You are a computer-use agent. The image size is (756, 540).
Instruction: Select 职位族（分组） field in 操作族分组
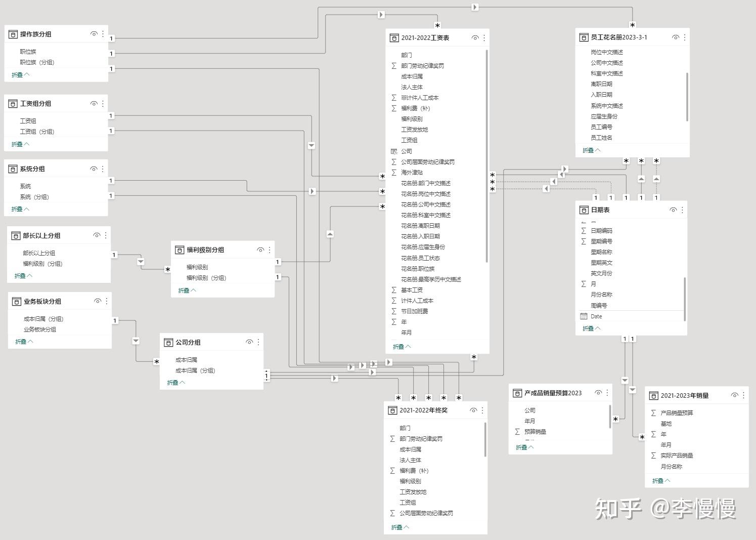pyautogui.click(x=37, y=62)
